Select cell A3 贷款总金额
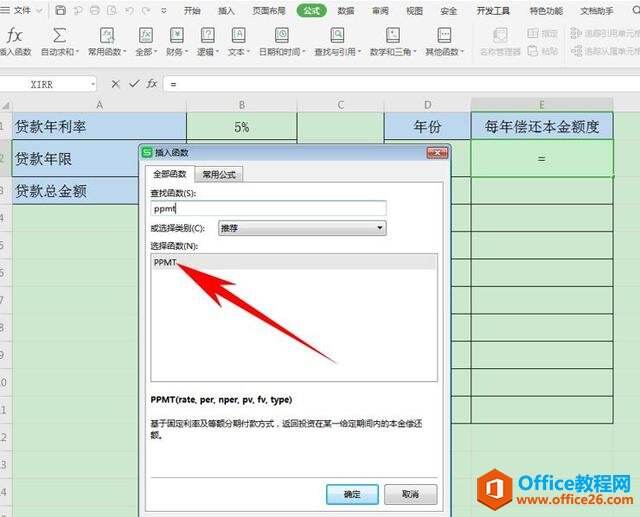Screen dimensions: 640x517 click(76, 191)
